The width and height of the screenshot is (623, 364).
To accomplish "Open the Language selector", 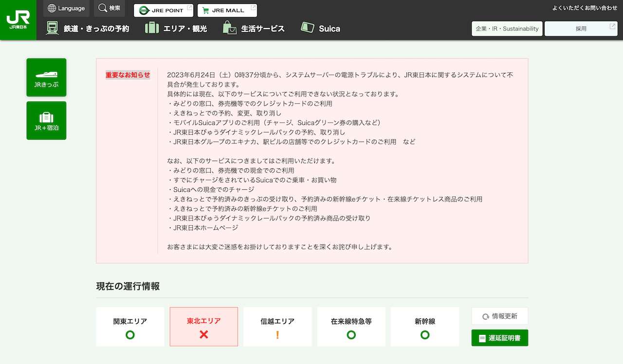I will pos(66,8).
